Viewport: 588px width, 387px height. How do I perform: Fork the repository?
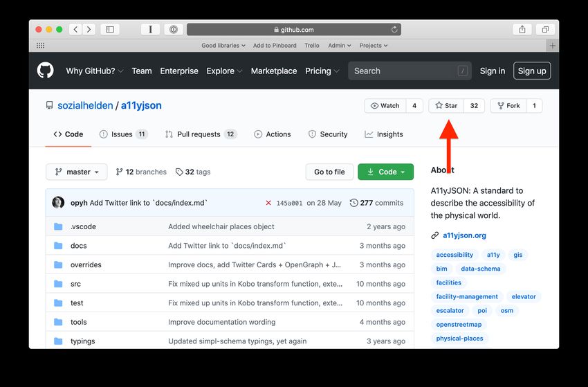[x=508, y=106]
